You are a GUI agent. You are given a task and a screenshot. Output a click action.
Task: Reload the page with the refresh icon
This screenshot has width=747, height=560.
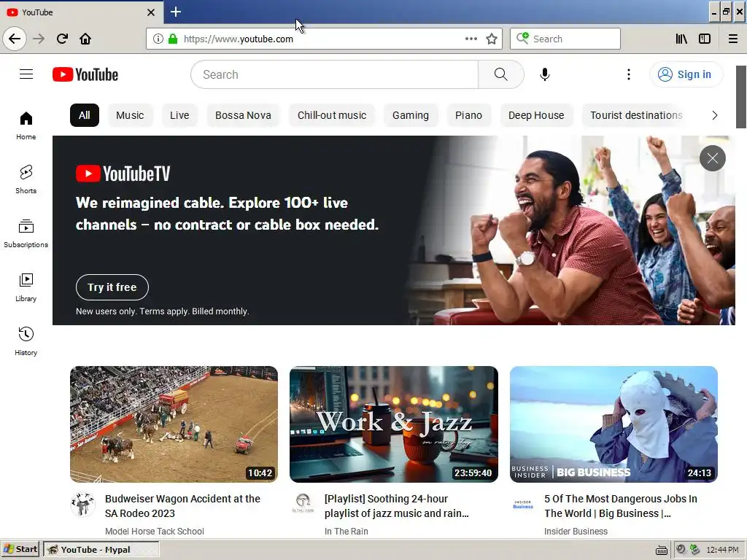point(62,39)
